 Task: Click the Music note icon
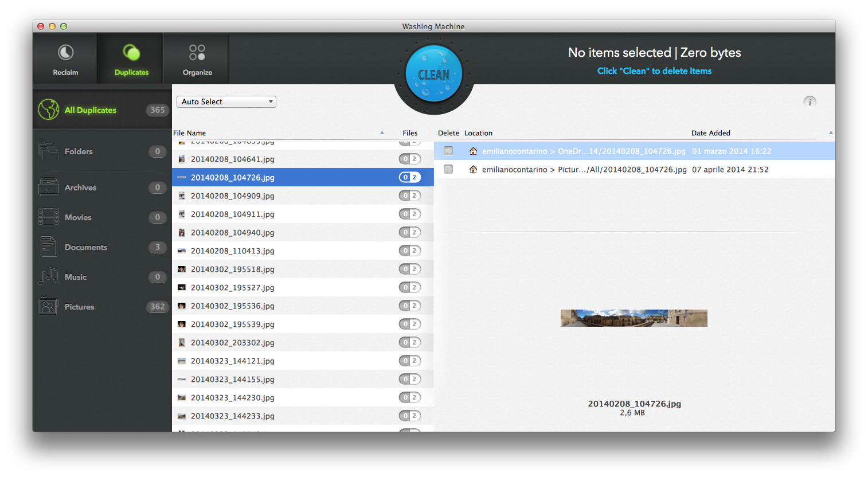[48, 276]
